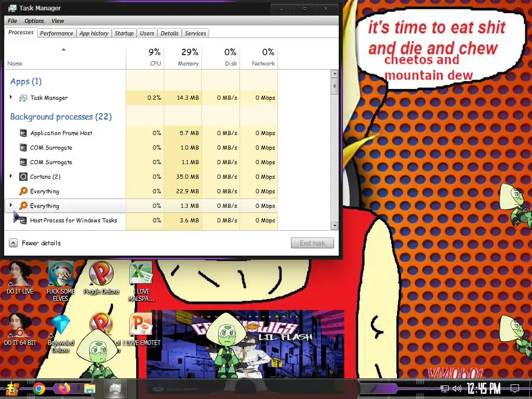This screenshot has width=532, height=399.
Task: Click the 12:45 PM taskbar clock
Action: (484, 389)
